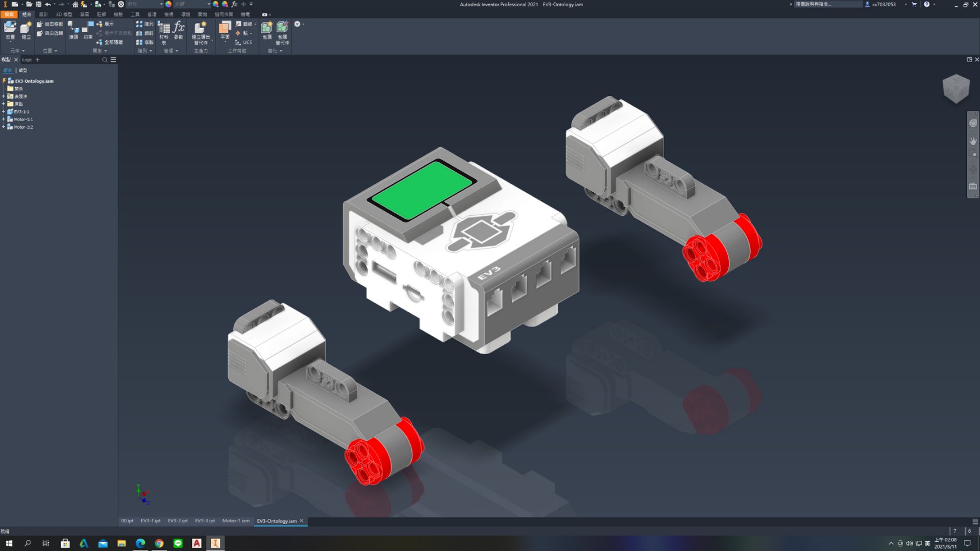
Task: Switch to the 設計 ribbon tab
Action: 44,14
